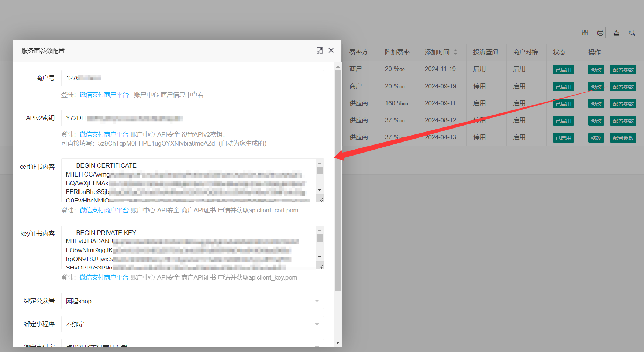Close the 服务商参数配置 dialog

(331, 51)
